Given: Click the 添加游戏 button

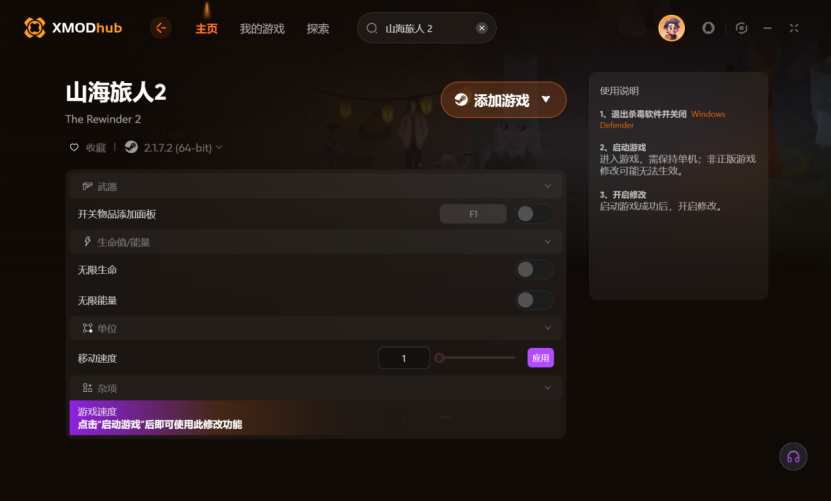Looking at the screenshot, I should coord(503,100).
